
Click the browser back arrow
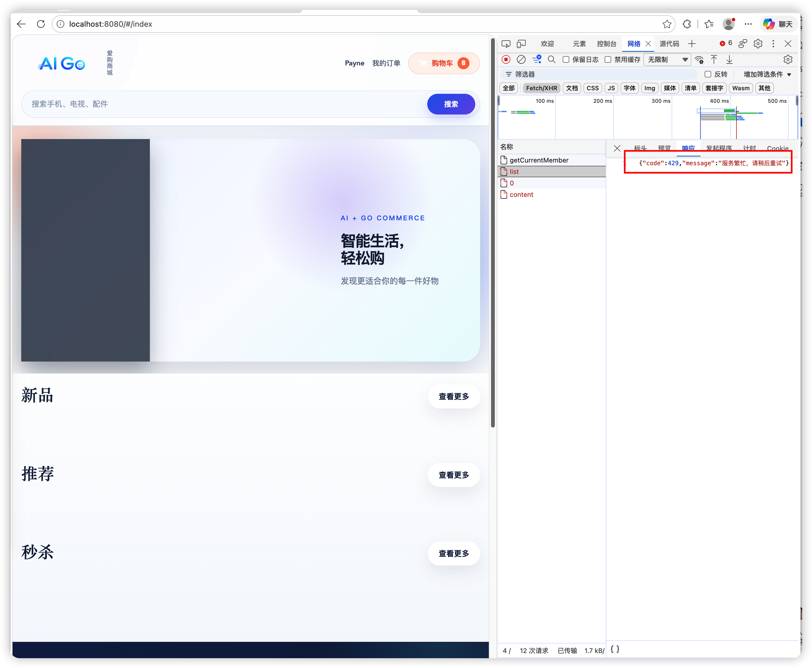[21, 24]
